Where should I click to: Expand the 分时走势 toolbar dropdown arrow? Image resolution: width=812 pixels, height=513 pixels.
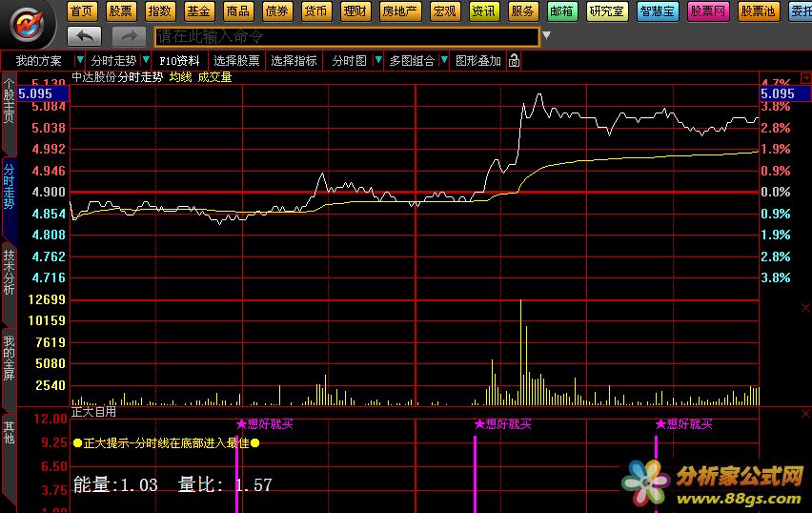146,60
